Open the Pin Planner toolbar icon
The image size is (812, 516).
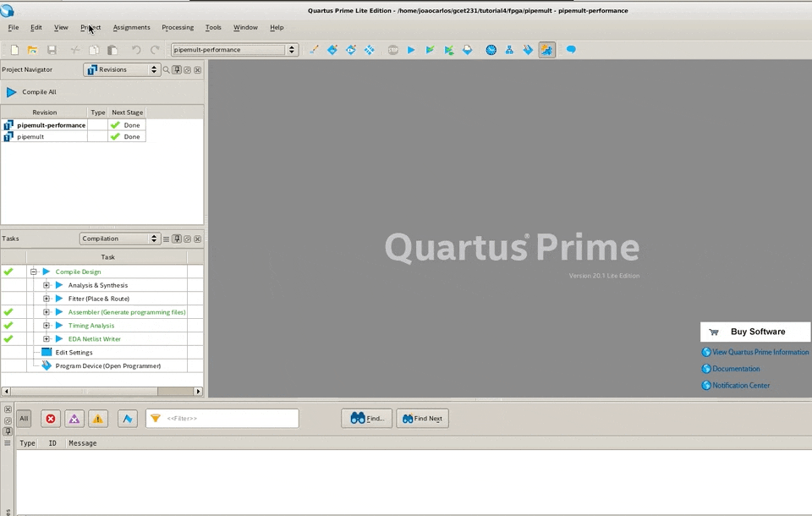pos(351,50)
